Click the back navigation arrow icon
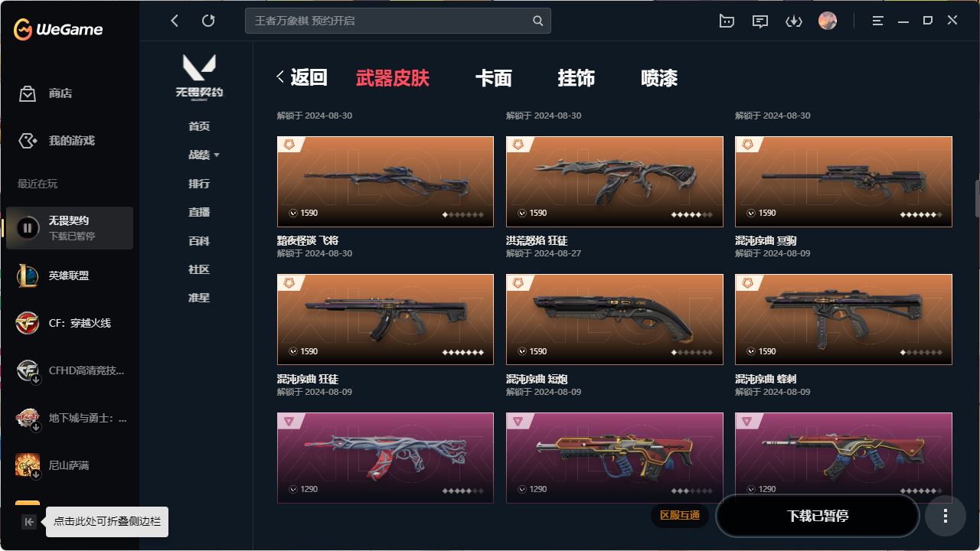The width and height of the screenshot is (980, 551). tap(175, 21)
